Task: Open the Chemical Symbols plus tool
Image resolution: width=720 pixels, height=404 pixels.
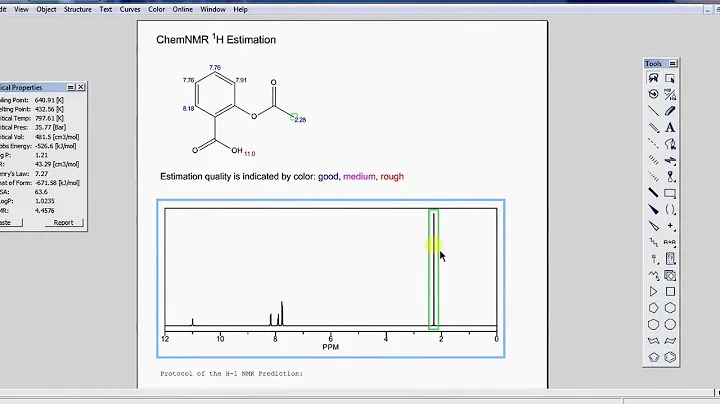Action: 670,226
